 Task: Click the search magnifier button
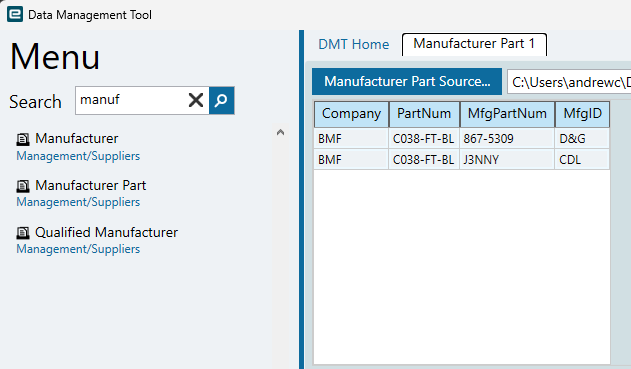click(221, 100)
